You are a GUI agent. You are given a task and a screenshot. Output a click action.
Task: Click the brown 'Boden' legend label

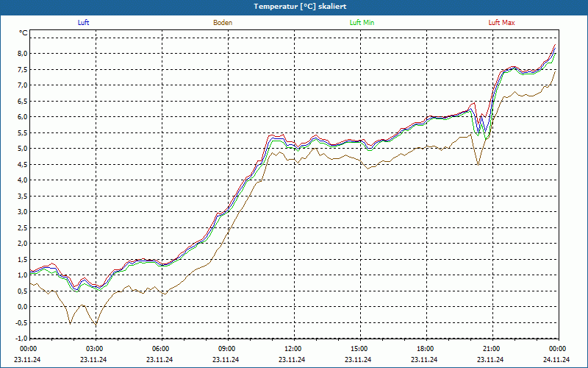pos(223,23)
